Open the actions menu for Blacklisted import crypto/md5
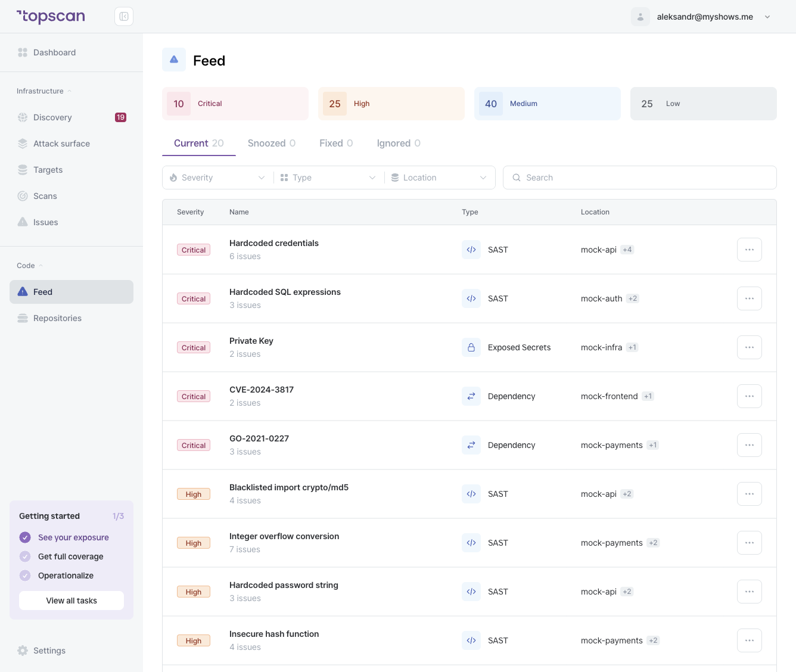This screenshot has width=796, height=672. (750, 494)
